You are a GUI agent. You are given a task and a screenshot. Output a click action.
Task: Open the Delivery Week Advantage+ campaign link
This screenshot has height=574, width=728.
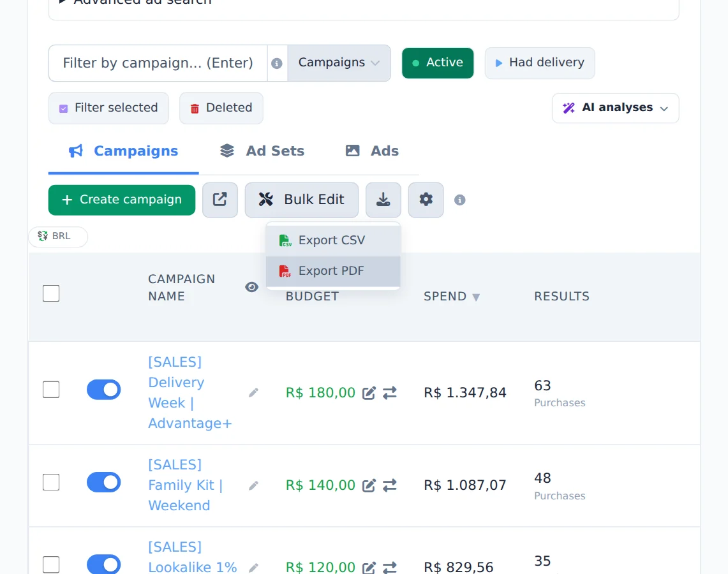pos(190,393)
